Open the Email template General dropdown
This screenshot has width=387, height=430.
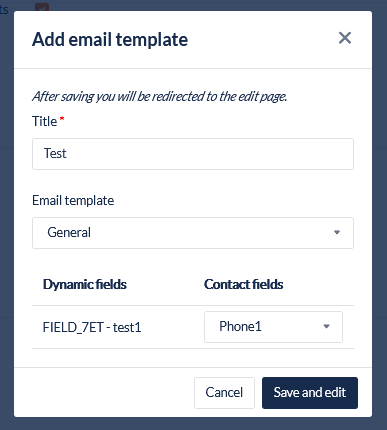[x=193, y=233]
